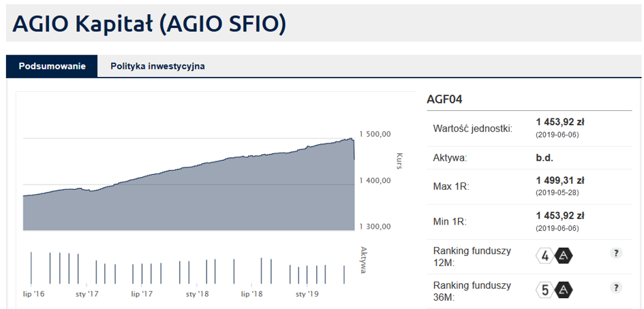Click the 1 400,00 Kurs gridline label
The image size is (644, 309).
coord(375,180)
